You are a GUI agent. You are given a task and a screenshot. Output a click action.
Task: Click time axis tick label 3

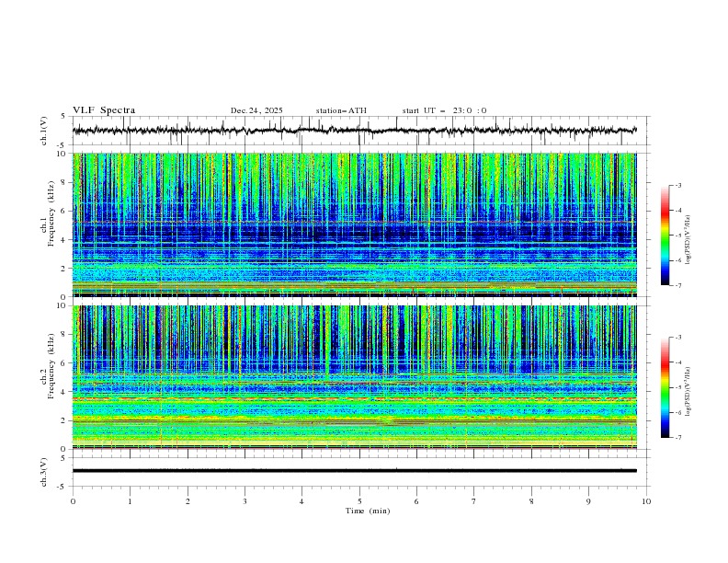click(x=245, y=501)
